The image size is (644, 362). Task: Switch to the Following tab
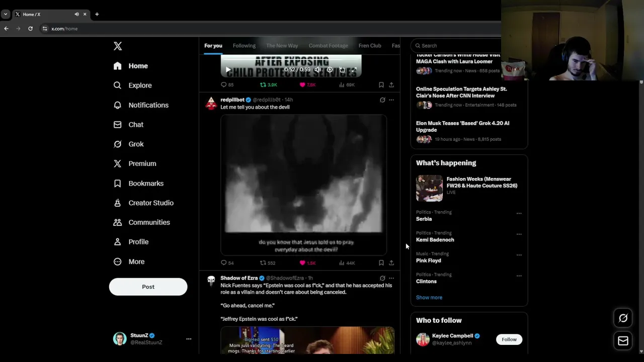pyautogui.click(x=244, y=46)
